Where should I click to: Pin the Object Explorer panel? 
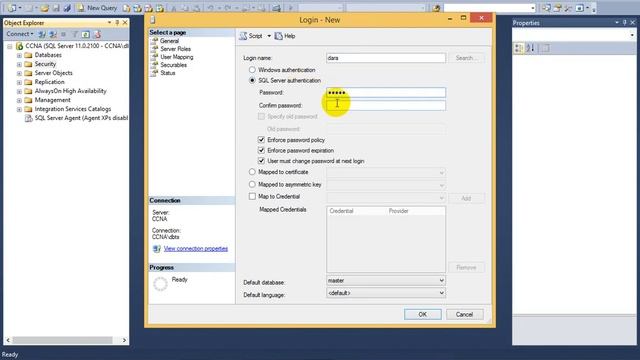(x=117, y=22)
